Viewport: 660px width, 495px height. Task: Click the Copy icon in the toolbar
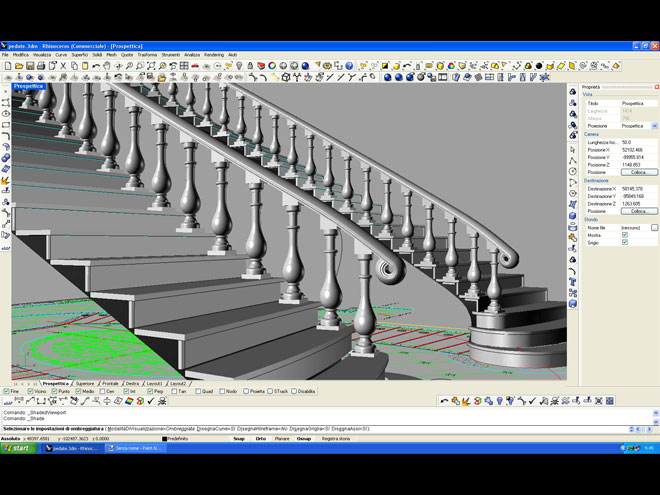click(74, 66)
